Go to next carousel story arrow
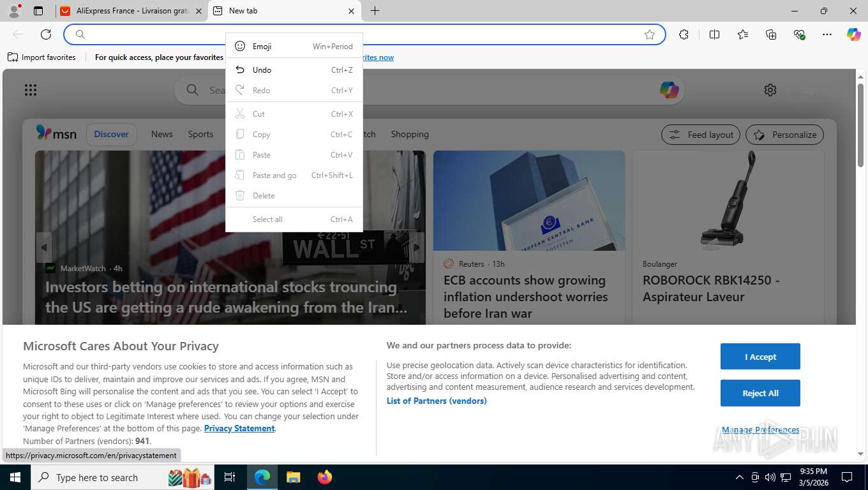Screen dimensions: 868x490 click(416, 248)
